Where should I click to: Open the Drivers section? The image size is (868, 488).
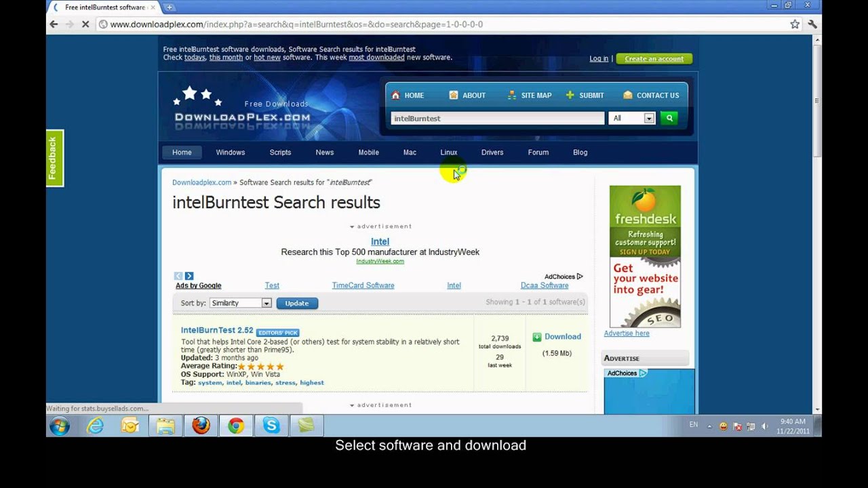point(492,152)
